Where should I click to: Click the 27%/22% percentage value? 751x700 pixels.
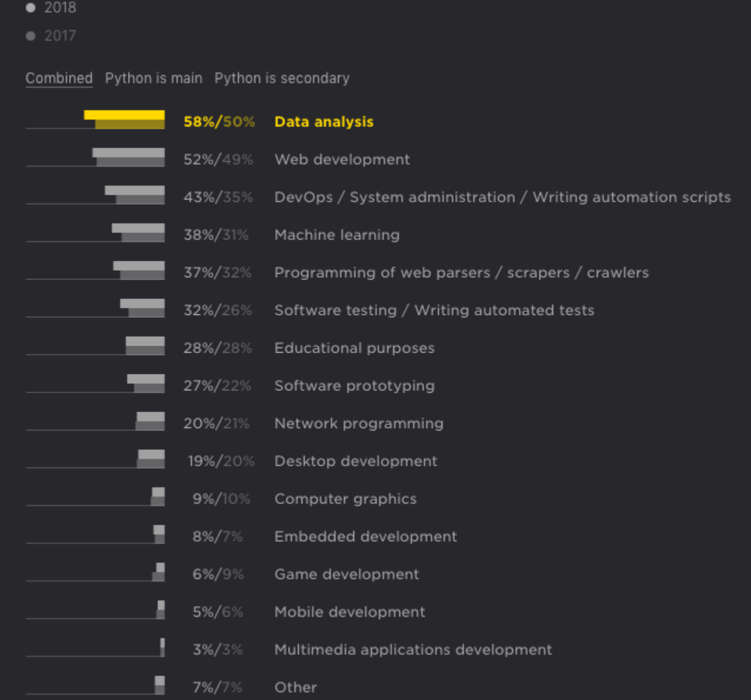point(217,386)
